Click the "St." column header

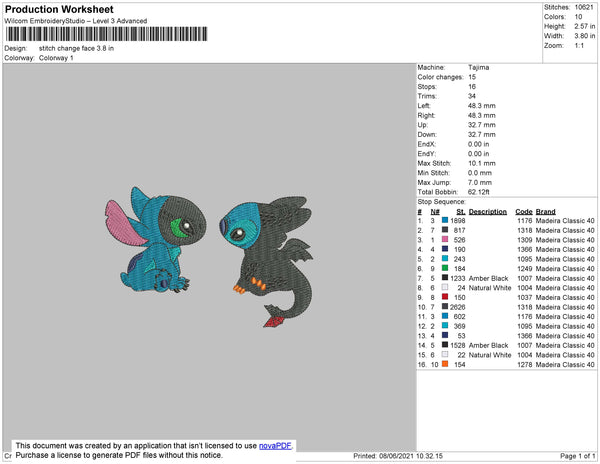click(x=461, y=212)
